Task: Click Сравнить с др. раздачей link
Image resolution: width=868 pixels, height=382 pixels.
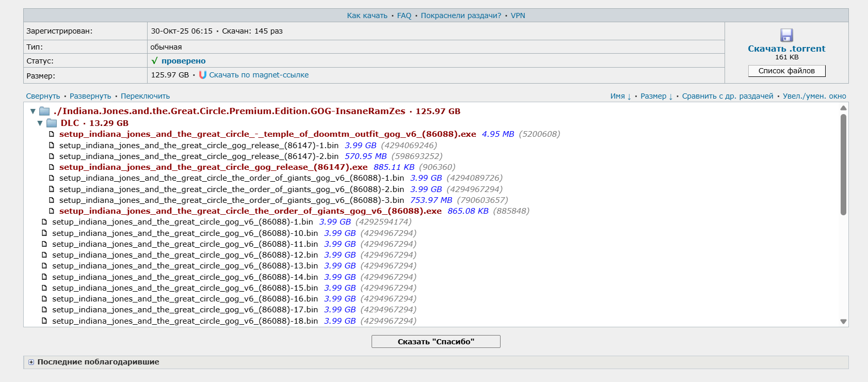Action: (x=728, y=96)
